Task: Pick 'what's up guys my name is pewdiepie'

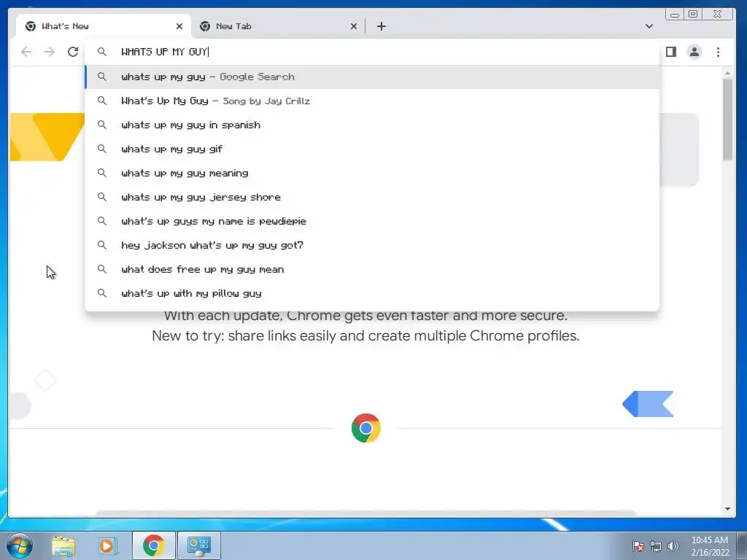Action: pos(372,221)
